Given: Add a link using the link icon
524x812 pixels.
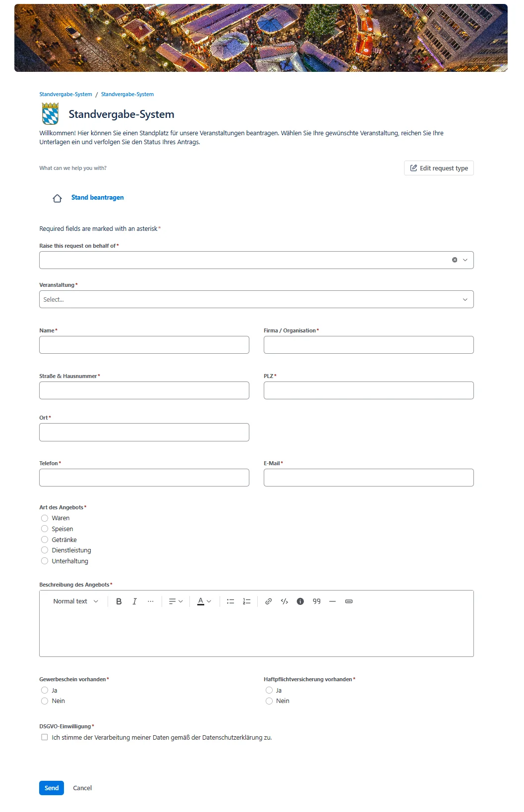Looking at the screenshot, I should click(x=268, y=601).
